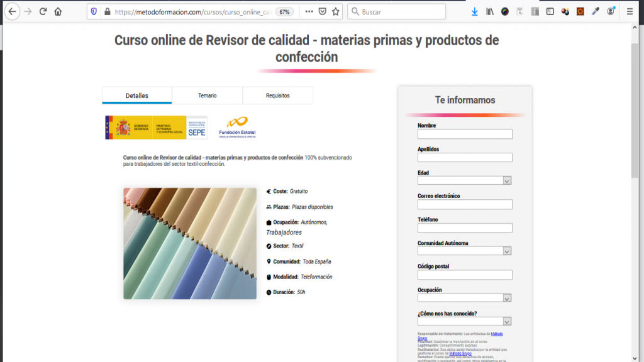The image size is (644, 362).
Task: Click the Código postal field
Action: [x=465, y=275]
